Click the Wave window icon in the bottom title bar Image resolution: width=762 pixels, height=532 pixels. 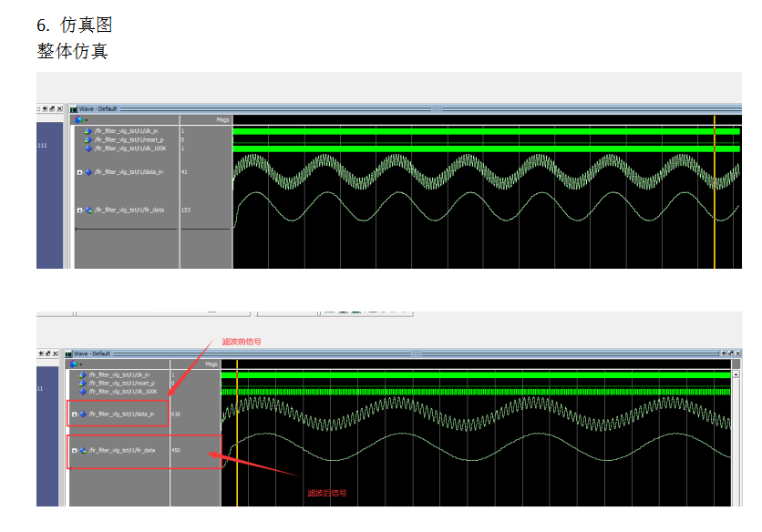(x=67, y=353)
